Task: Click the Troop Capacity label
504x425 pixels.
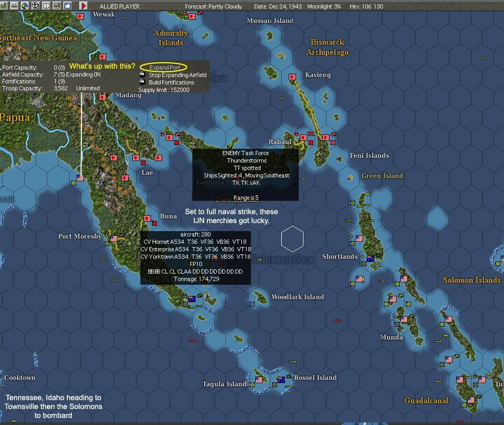Action: tap(22, 88)
